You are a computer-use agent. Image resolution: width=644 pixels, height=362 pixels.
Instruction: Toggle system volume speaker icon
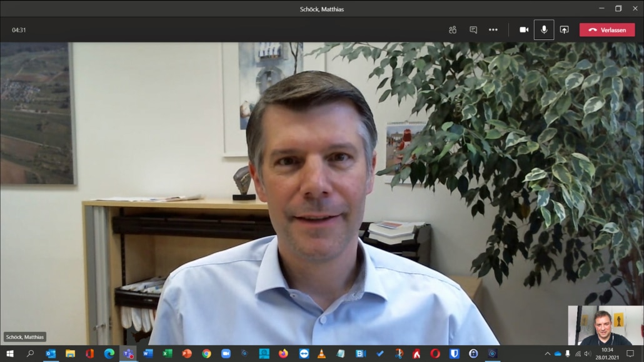[587, 353]
